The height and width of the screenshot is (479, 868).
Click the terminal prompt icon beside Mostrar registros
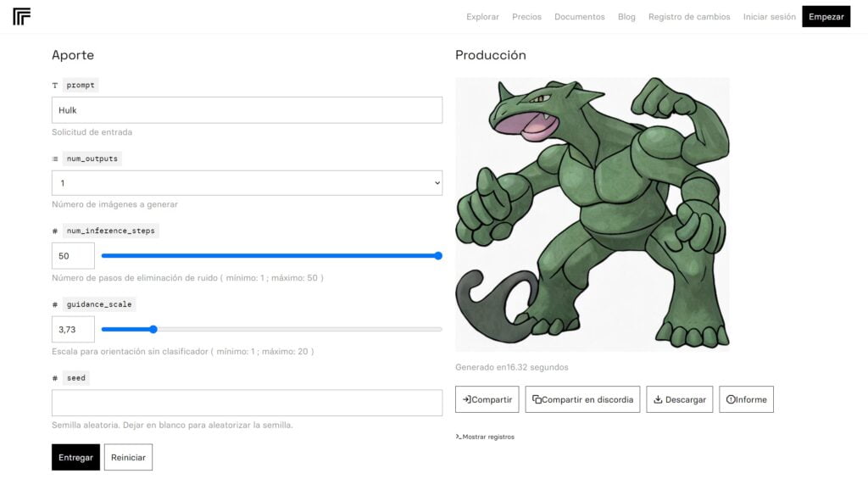pos(459,437)
